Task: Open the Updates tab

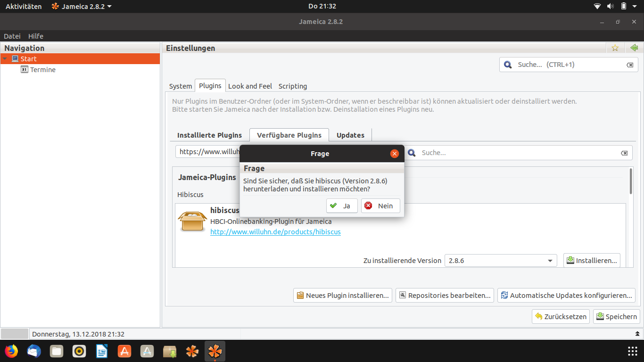Action: click(350, 135)
